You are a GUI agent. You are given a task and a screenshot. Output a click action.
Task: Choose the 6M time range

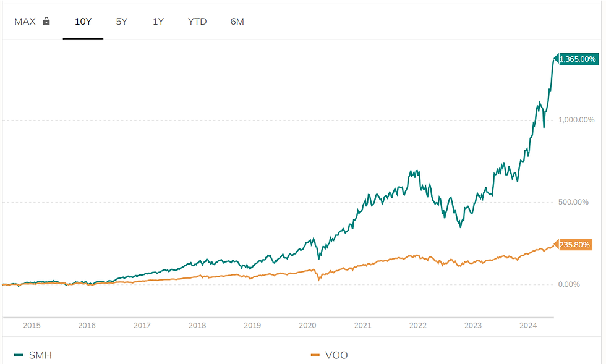(x=237, y=22)
